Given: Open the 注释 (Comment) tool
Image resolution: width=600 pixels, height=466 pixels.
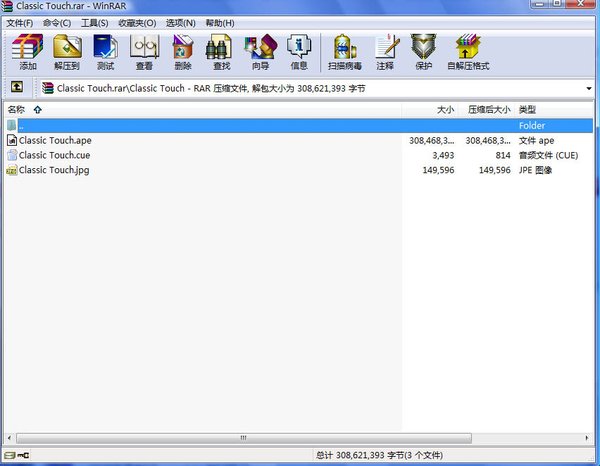Looking at the screenshot, I should pos(385,52).
